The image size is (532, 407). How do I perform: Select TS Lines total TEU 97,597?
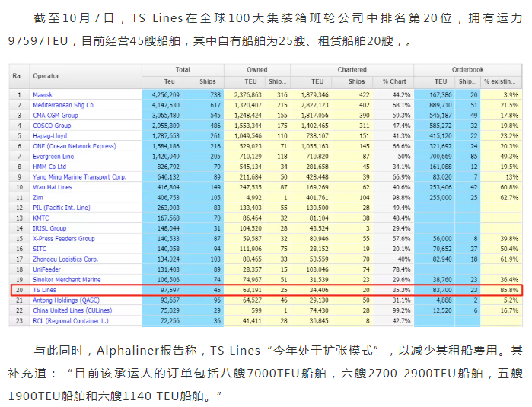163,290
